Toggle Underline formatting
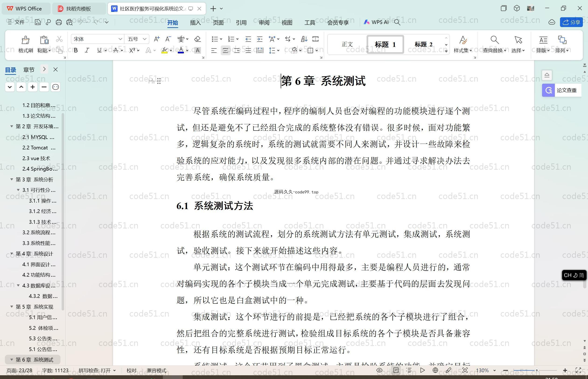Screen dimensions: 588x379 pyautogui.click(x=99, y=50)
